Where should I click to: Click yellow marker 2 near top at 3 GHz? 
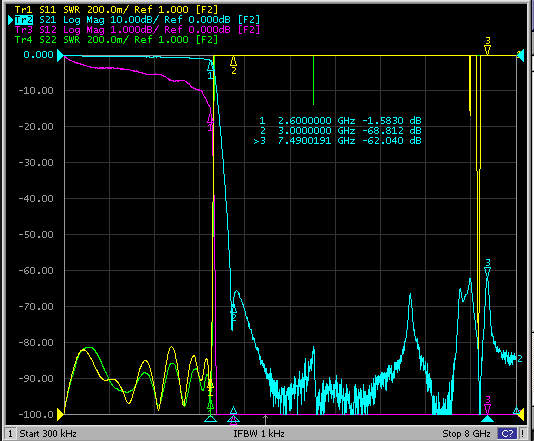234,61
